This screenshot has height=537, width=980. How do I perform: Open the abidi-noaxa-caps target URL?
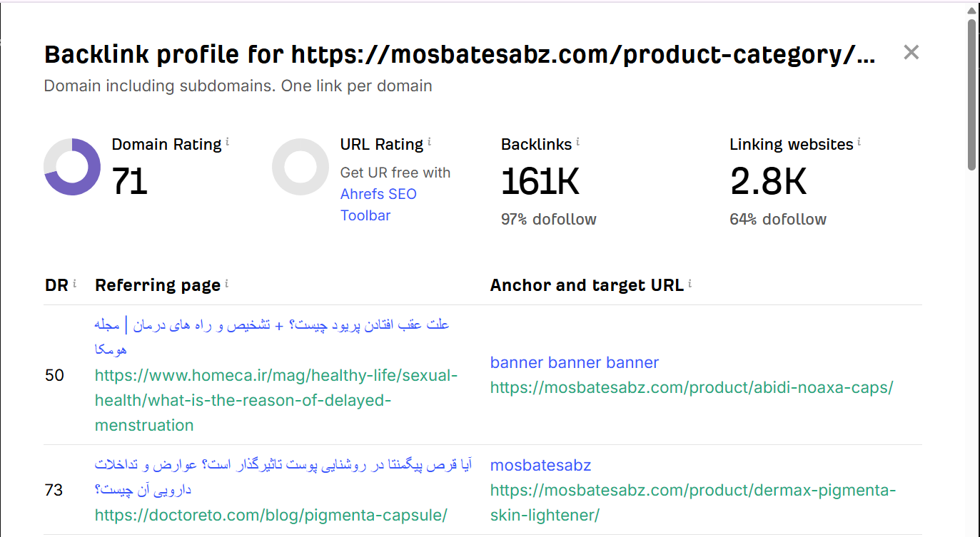691,388
